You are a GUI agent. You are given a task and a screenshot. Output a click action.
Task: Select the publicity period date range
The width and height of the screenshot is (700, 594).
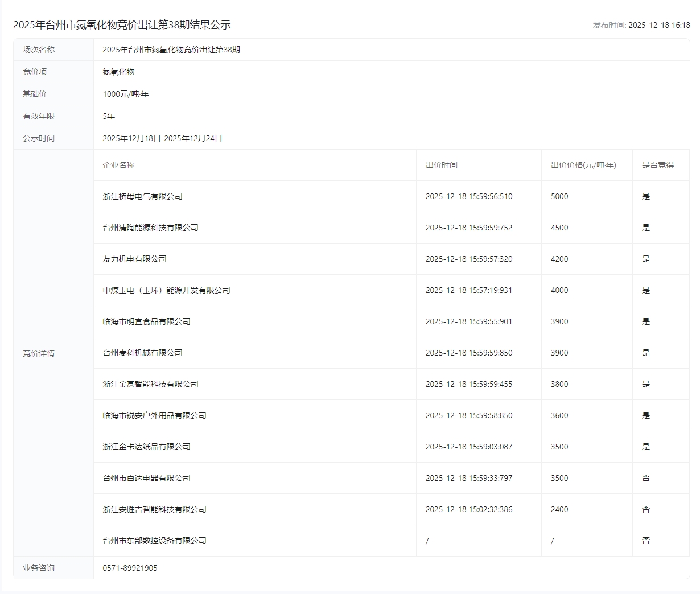162,138
